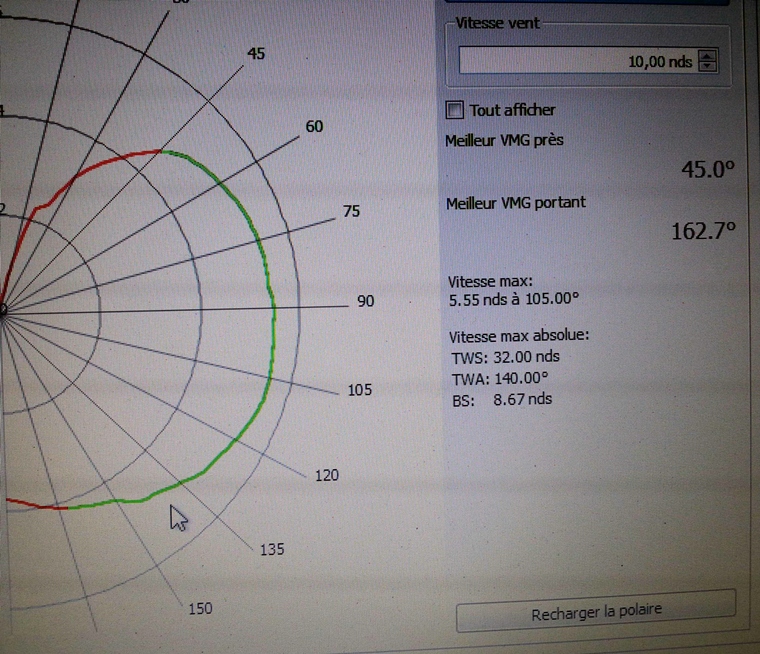
Task: Click the 90 degree axis label
Action: [365, 300]
